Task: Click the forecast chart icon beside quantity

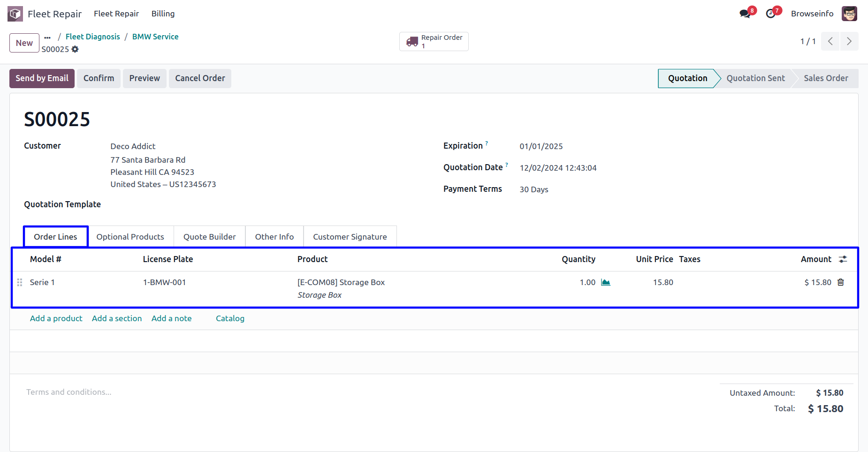Action: [x=606, y=282]
